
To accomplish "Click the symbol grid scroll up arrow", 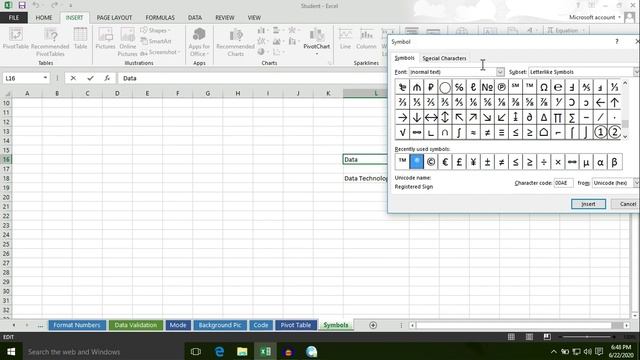I will tap(625, 83).
